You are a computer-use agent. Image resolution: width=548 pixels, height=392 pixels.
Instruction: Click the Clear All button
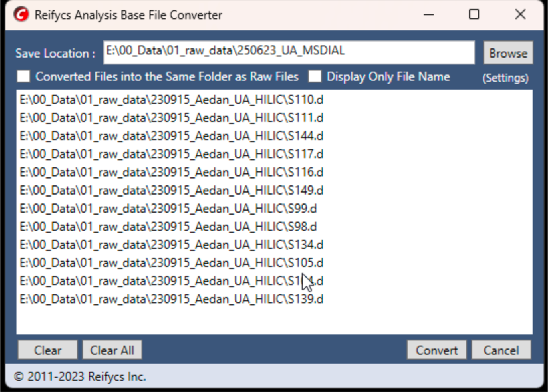click(x=112, y=350)
